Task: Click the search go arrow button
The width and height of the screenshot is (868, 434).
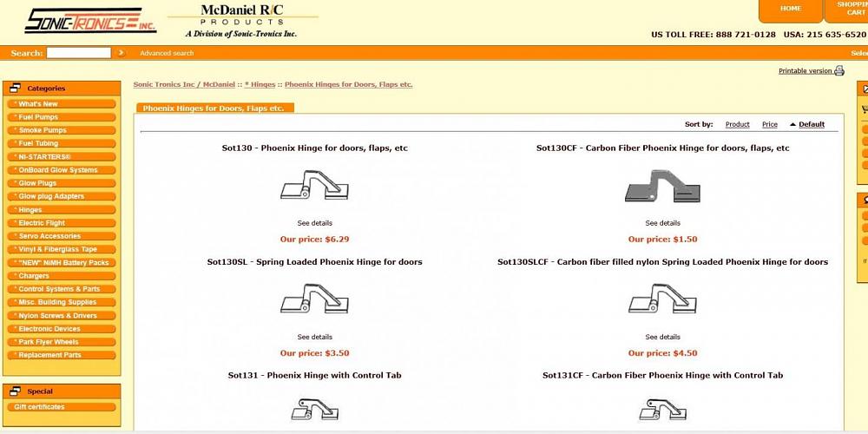Action: point(122,53)
